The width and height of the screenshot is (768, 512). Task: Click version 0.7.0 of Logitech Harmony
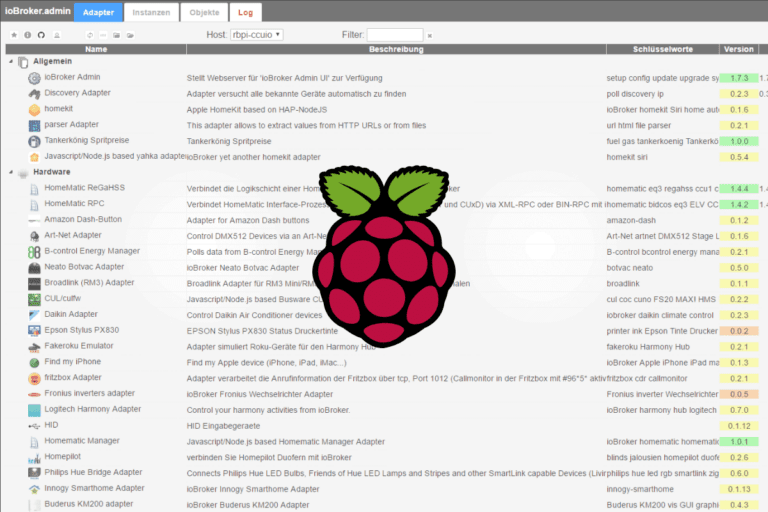739,410
